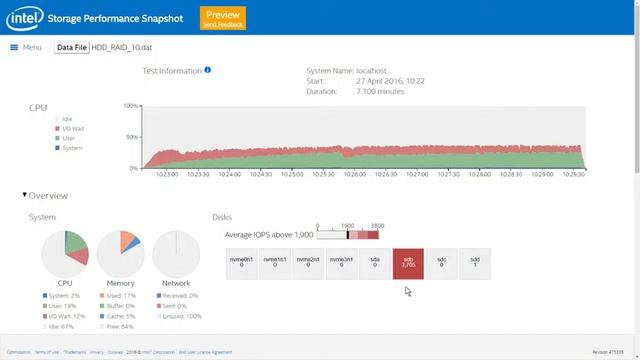The image size is (640, 360).
Task: Click the CPU pie chart
Action: [x=65, y=254]
